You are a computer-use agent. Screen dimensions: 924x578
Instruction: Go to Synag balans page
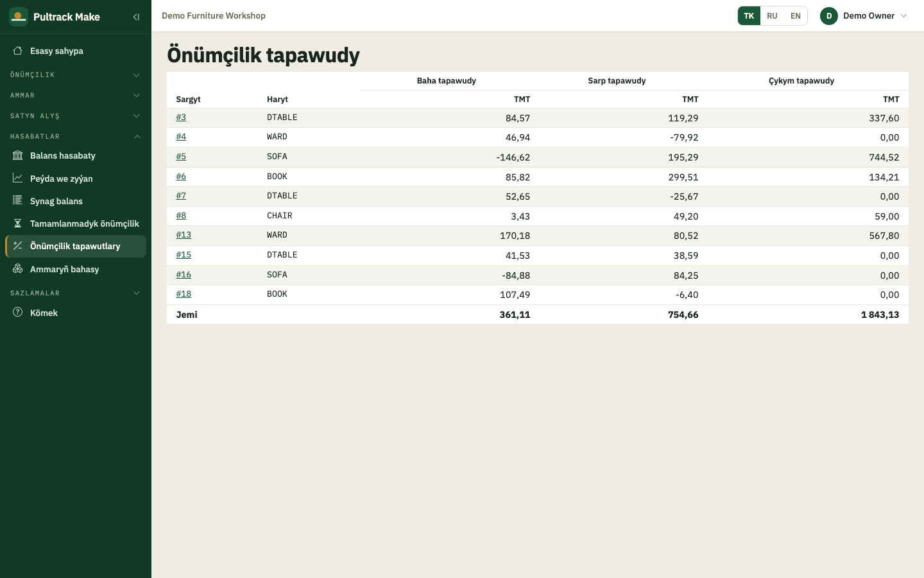click(x=76, y=201)
